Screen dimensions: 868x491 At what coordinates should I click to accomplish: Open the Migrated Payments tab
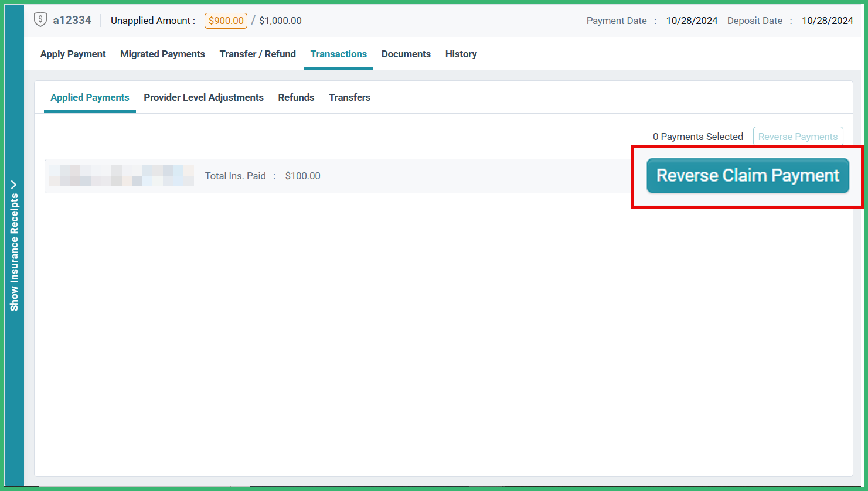click(x=162, y=54)
